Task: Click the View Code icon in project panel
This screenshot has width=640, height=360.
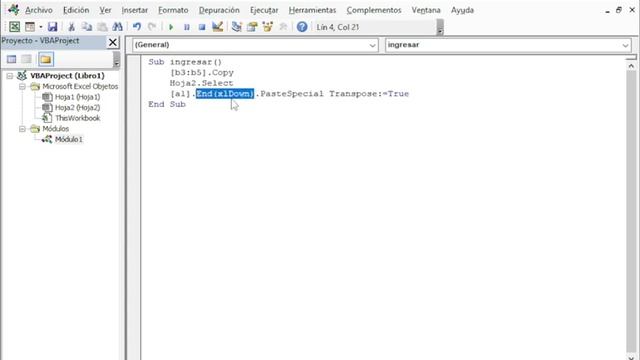Action: pyautogui.click(x=11, y=60)
